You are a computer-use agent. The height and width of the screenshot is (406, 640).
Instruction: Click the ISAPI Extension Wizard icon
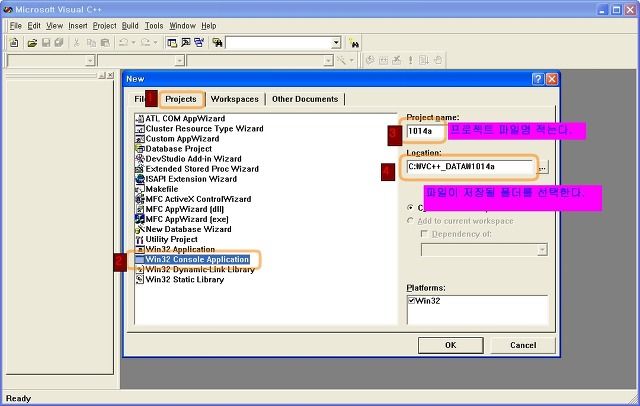click(140, 179)
